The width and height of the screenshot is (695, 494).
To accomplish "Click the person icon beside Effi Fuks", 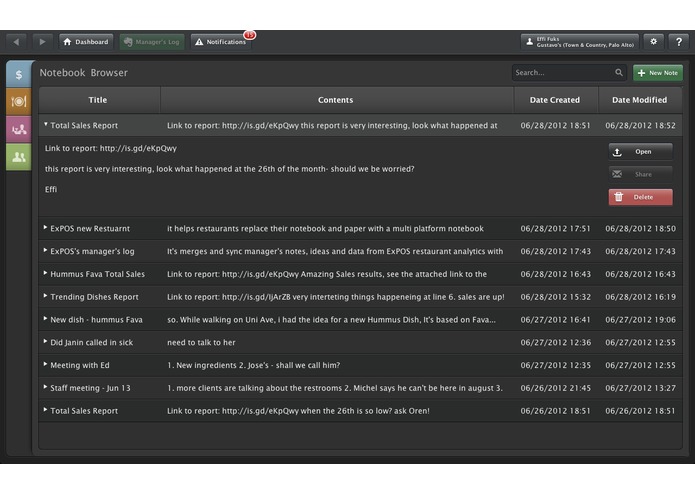I will pos(529,42).
